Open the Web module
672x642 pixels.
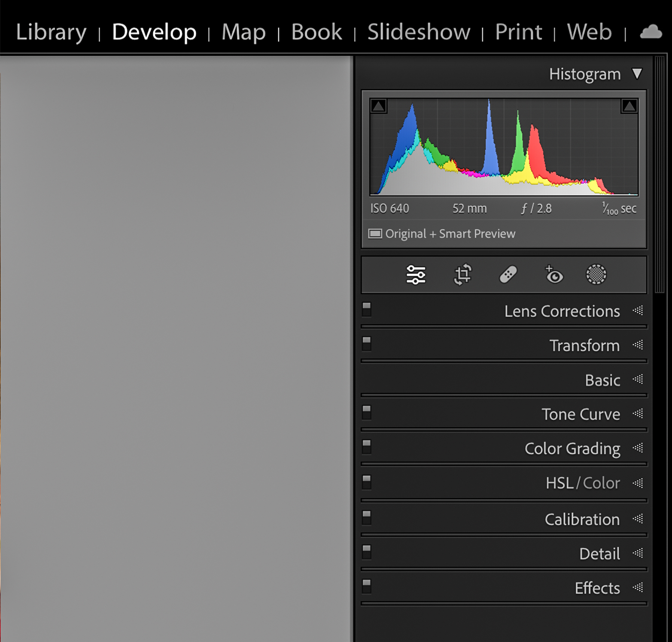(589, 32)
